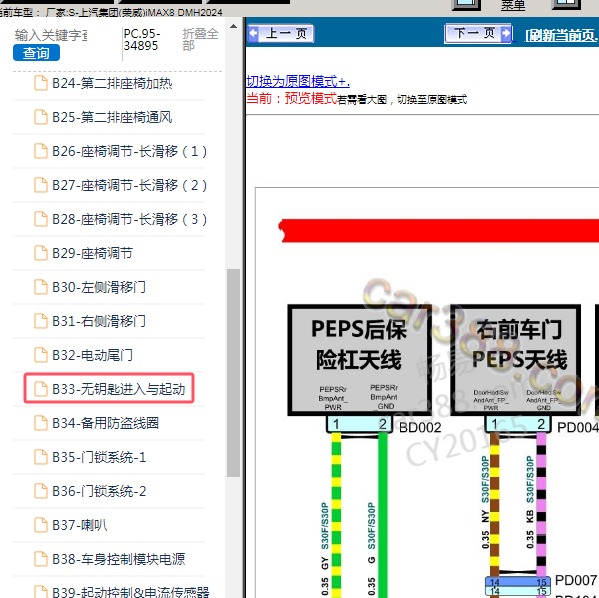Click pin 1 of connector BD002
Image resolution: width=599 pixels, height=598 pixels.
tap(336, 424)
